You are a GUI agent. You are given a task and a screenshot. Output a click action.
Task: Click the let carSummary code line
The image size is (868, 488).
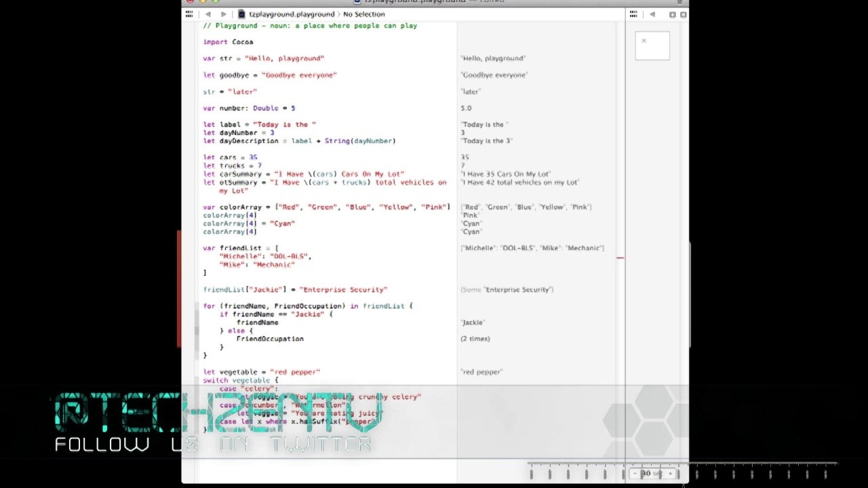click(x=303, y=174)
